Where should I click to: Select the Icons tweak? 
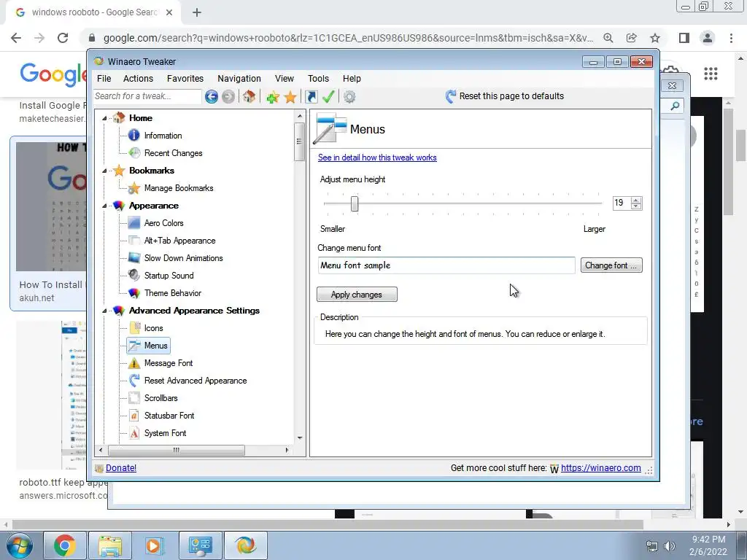pos(153,328)
